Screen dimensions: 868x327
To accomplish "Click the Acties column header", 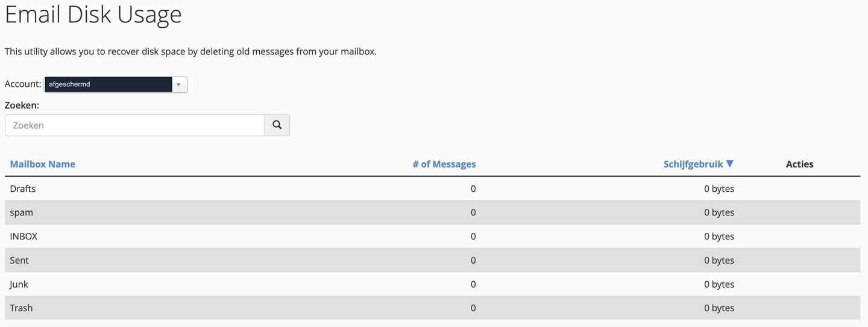I will tap(800, 164).
